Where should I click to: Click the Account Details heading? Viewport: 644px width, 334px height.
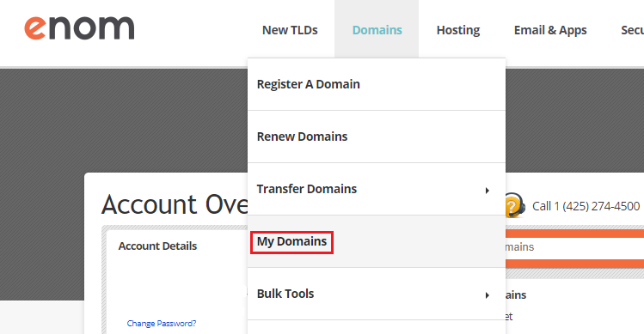click(x=157, y=246)
